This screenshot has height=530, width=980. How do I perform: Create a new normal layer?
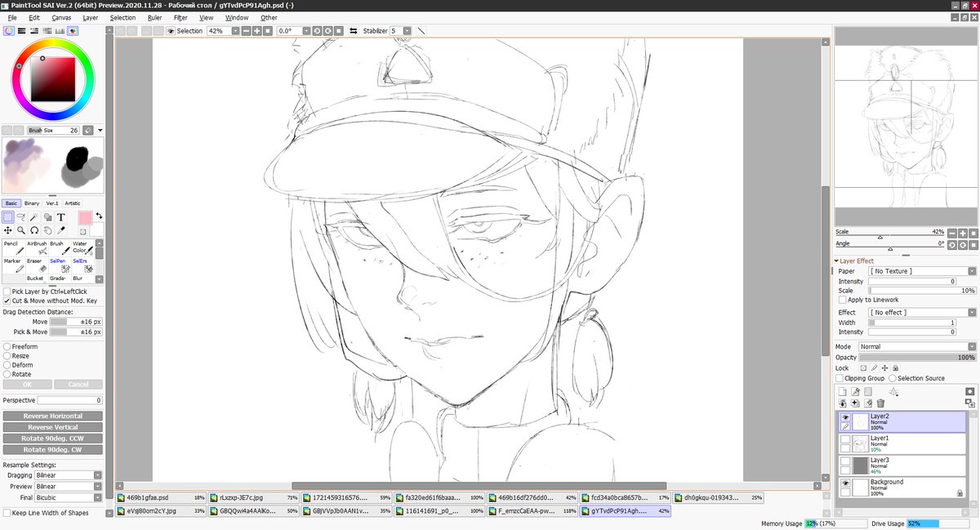coord(842,392)
